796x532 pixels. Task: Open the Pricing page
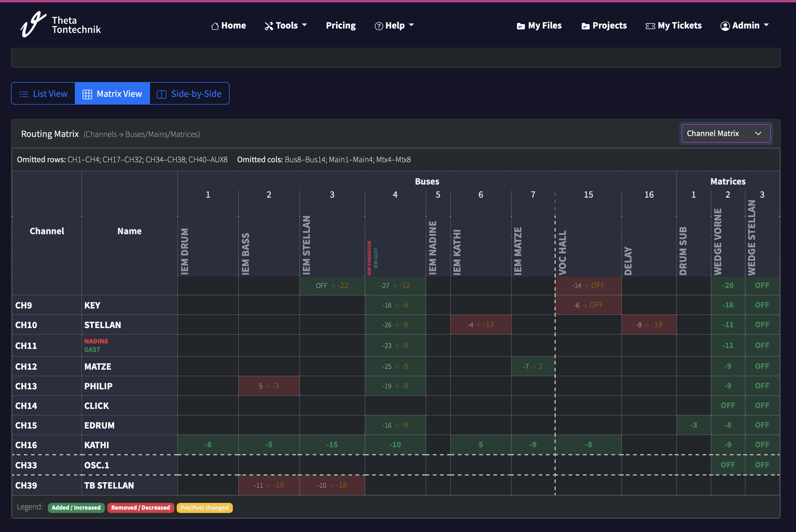341,26
